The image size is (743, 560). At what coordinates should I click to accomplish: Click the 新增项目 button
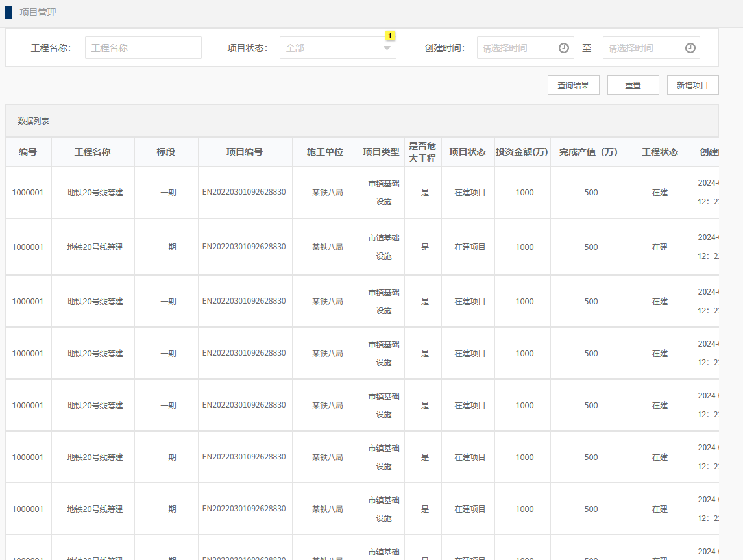click(692, 85)
